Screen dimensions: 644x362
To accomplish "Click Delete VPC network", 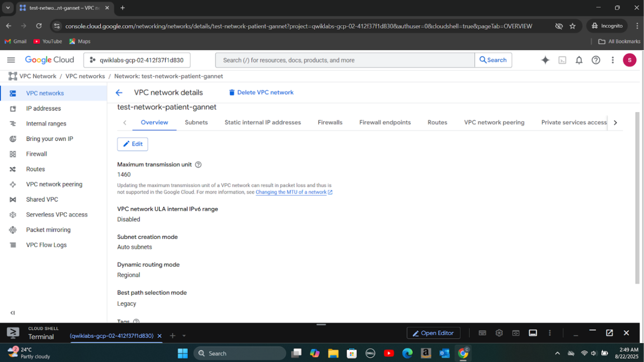I will 261,93.
